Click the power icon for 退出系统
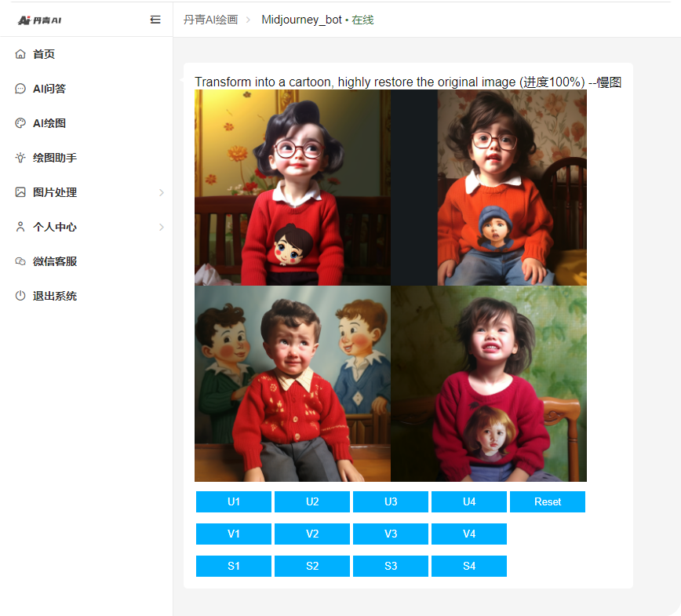Screen dimensions: 681x616 [20, 296]
